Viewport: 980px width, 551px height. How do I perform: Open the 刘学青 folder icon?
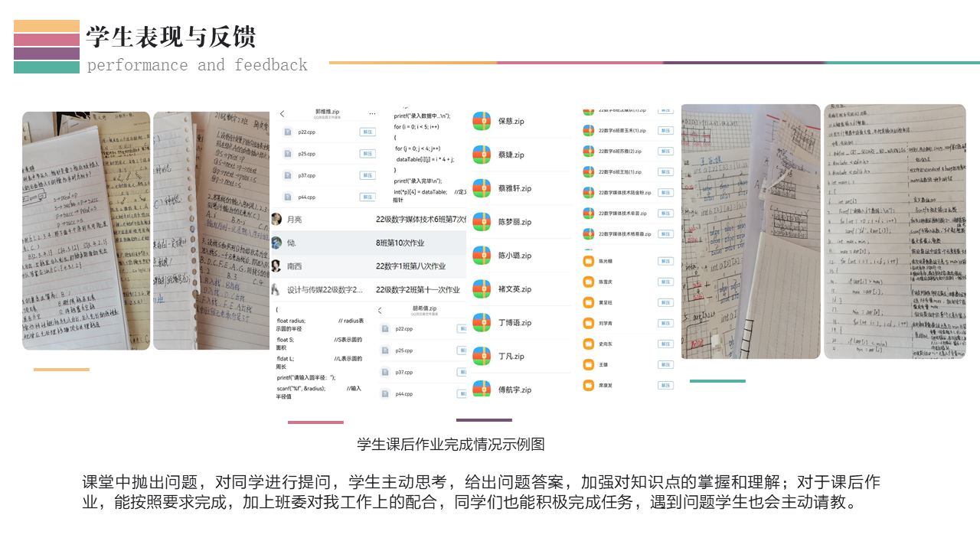589,324
